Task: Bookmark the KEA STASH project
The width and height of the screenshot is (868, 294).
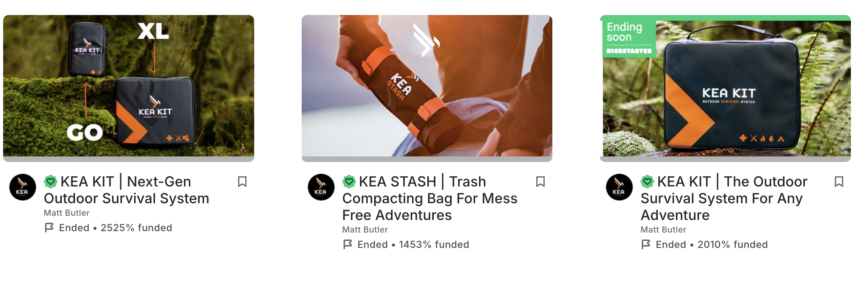Action: [x=540, y=182]
